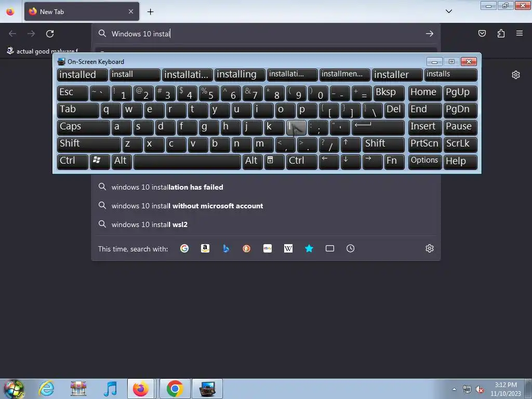The width and height of the screenshot is (532, 399).
Task: Click the Go arrow in the address bar
Action: [x=430, y=34]
